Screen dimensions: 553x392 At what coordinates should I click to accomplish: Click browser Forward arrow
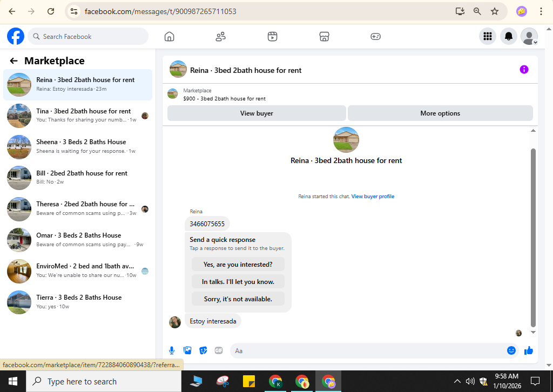coord(31,11)
